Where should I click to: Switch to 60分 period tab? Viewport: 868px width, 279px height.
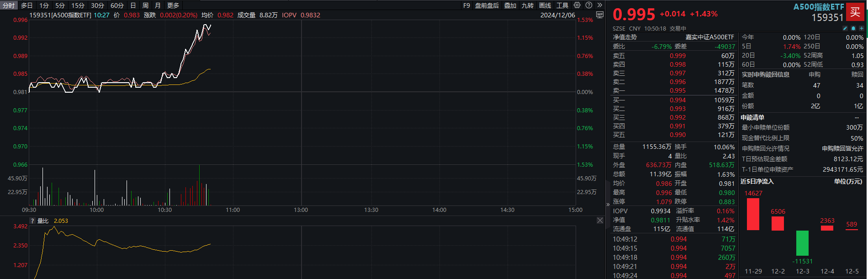(117, 5)
